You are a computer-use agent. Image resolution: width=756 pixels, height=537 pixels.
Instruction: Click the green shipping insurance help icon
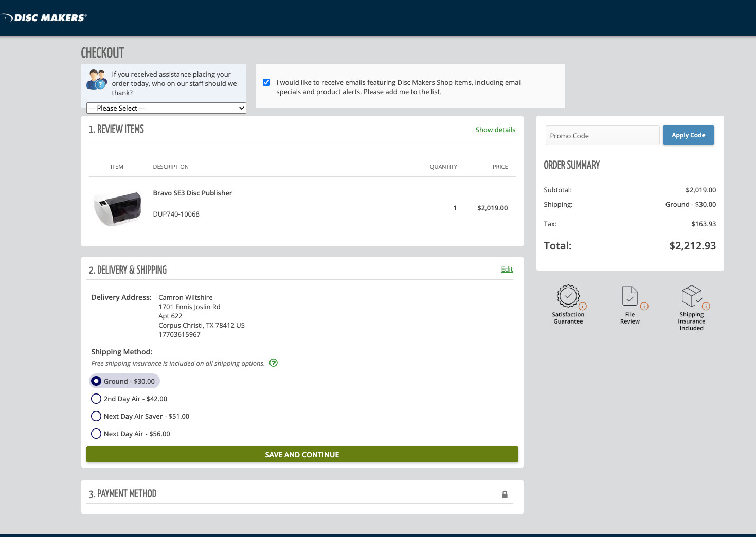tap(274, 363)
